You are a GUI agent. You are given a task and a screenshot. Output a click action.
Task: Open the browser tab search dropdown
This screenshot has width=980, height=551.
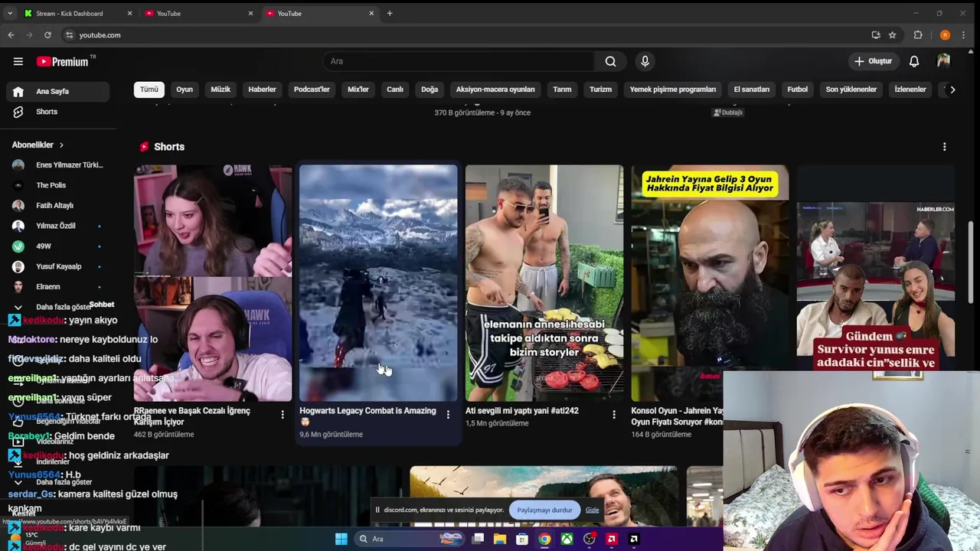coord(9,13)
